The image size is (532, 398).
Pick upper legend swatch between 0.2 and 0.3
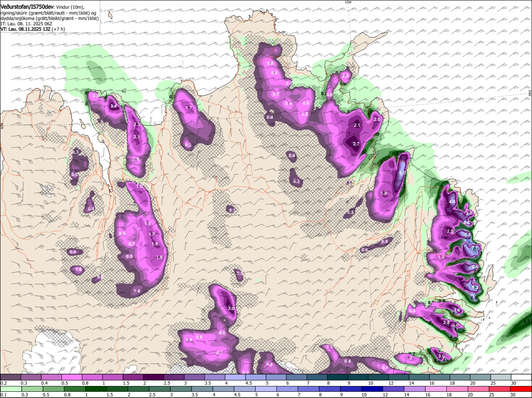11,377
